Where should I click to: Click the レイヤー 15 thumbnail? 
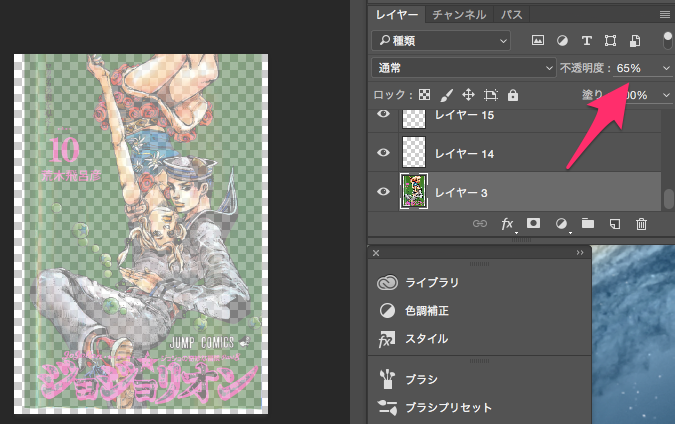click(x=414, y=118)
